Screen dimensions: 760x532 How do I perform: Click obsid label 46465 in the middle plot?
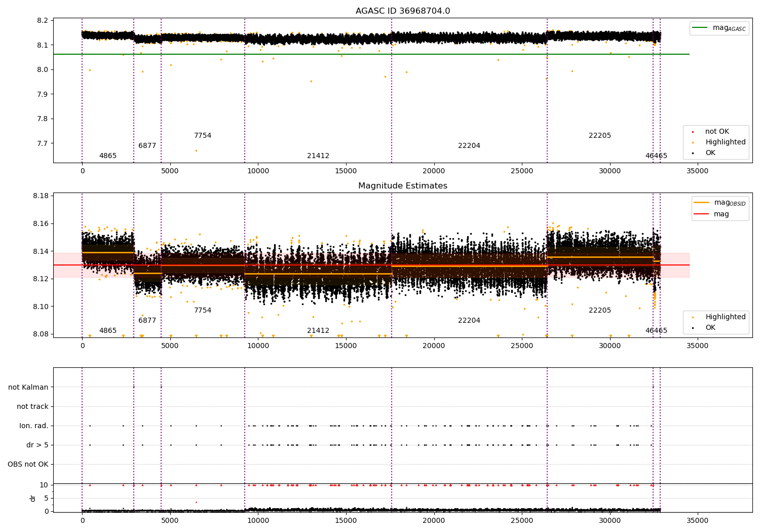[656, 331]
